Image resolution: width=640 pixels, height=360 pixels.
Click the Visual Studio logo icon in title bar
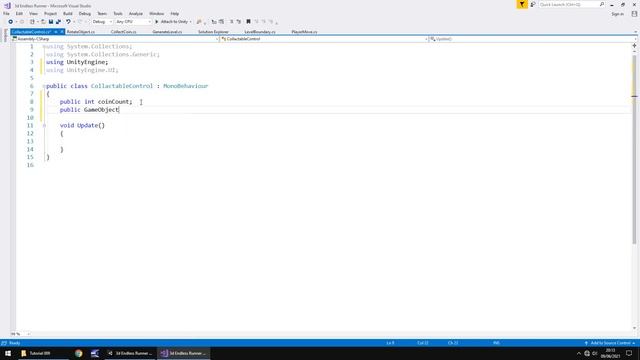point(7,6)
